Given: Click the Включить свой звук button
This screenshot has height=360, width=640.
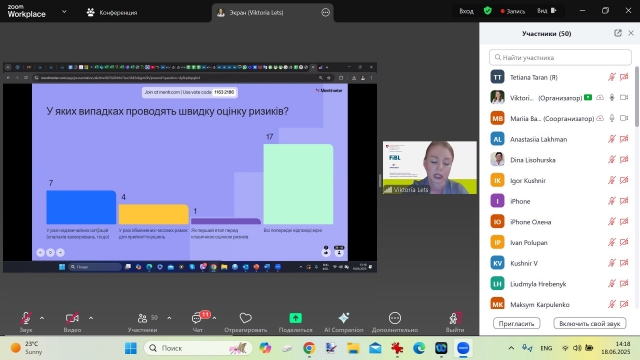Looking at the screenshot, I should coord(589,323).
